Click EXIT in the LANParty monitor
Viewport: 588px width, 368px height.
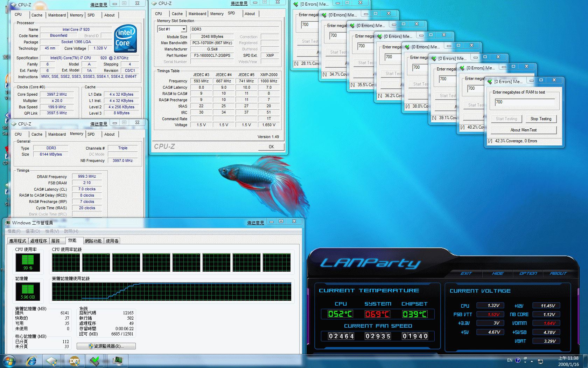coord(466,273)
